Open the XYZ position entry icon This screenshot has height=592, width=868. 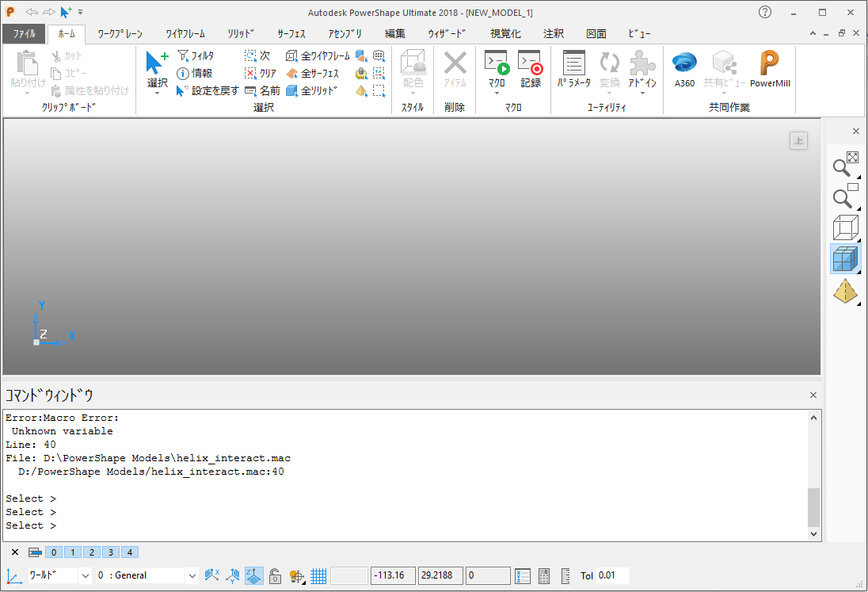tap(522, 576)
